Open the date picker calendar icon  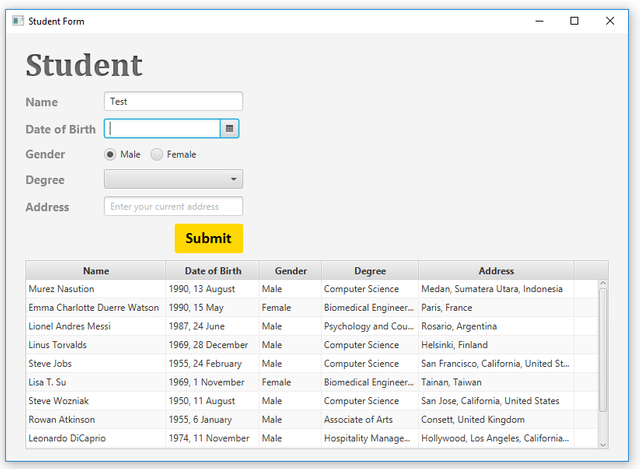[229, 129]
